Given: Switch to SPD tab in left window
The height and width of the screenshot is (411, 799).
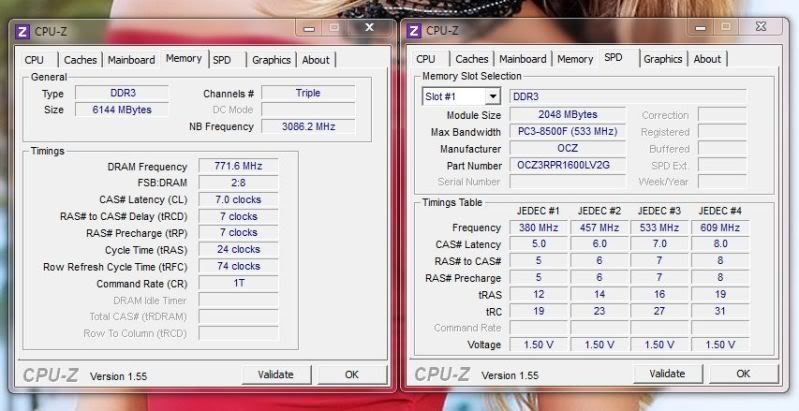Looking at the screenshot, I should [x=222, y=60].
